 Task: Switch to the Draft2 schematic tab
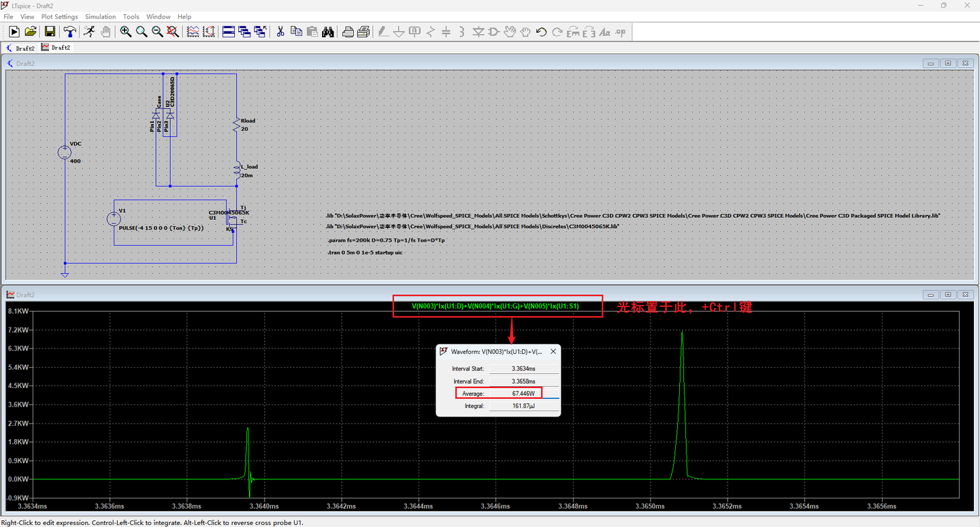pyautogui.click(x=20, y=48)
